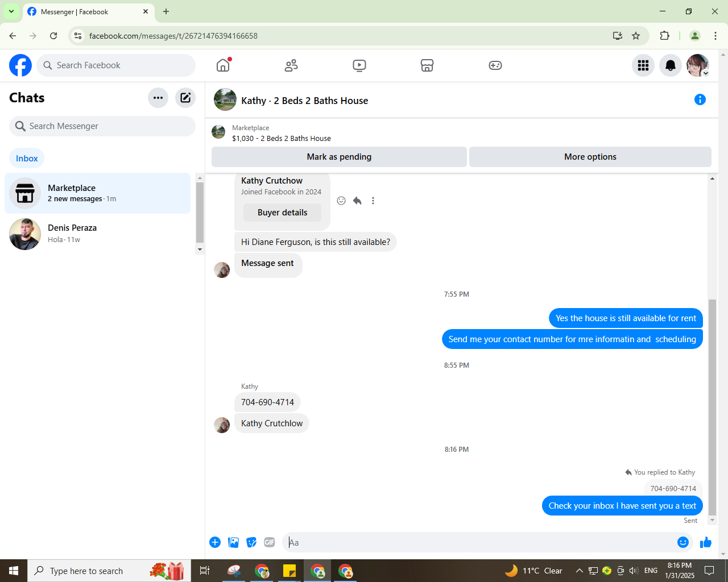The height and width of the screenshot is (582, 728).
Task: Click 'Check your inbox I have sent you a text' message
Action: (x=622, y=506)
